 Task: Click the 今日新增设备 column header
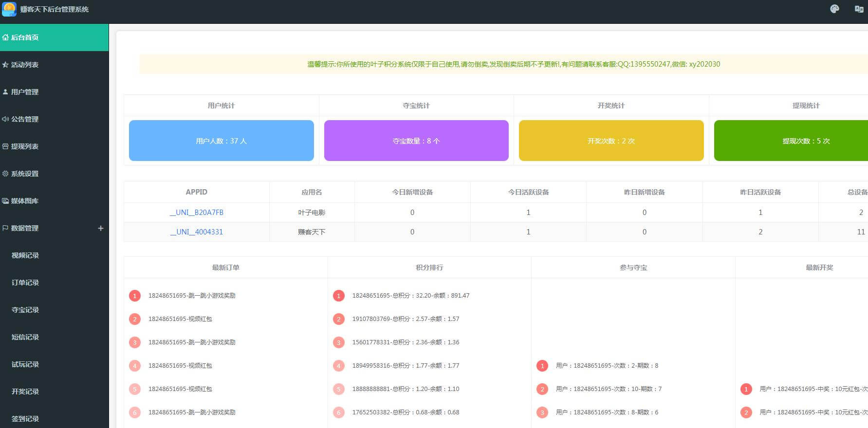[x=412, y=192]
